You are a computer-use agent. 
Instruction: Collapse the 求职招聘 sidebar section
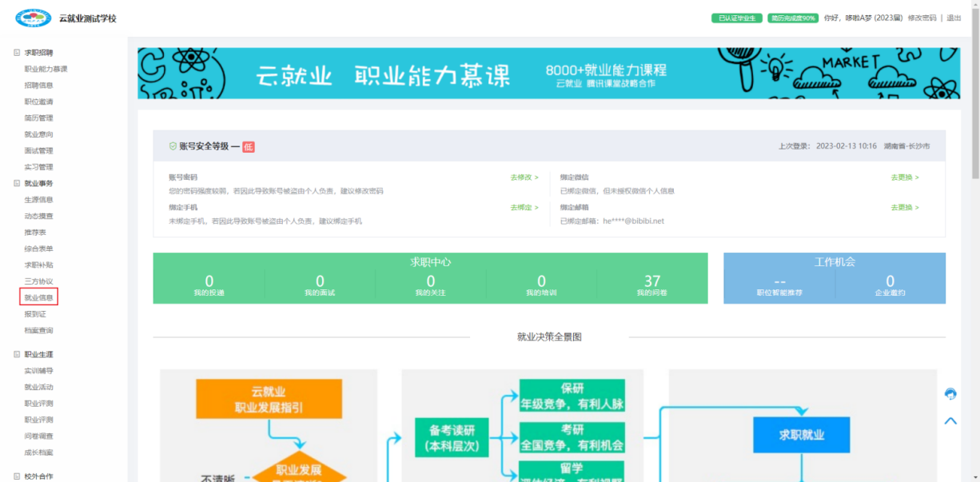pos(17,53)
